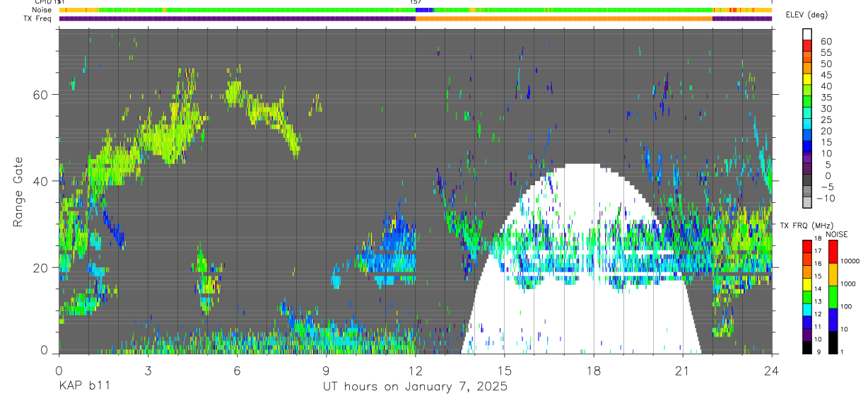The height and width of the screenshot is (401, 868).
Task: Click the x-axis tick label '9'
Action: 326,370
